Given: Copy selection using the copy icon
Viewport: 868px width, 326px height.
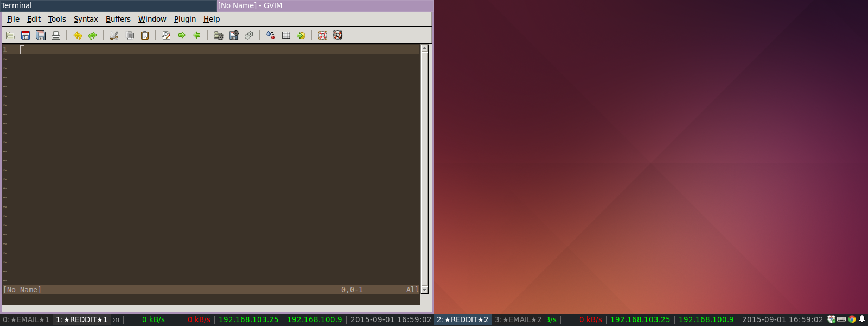Looking at the screenshot, I should [130, 35].
